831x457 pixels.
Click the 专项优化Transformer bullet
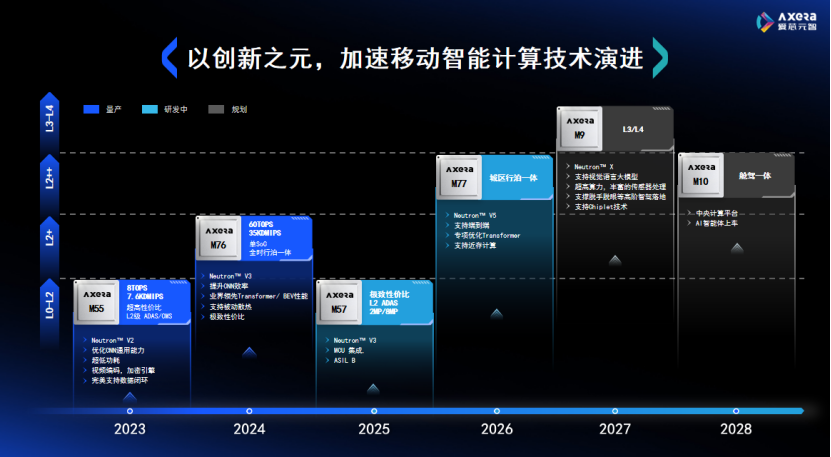pos(487,235)
